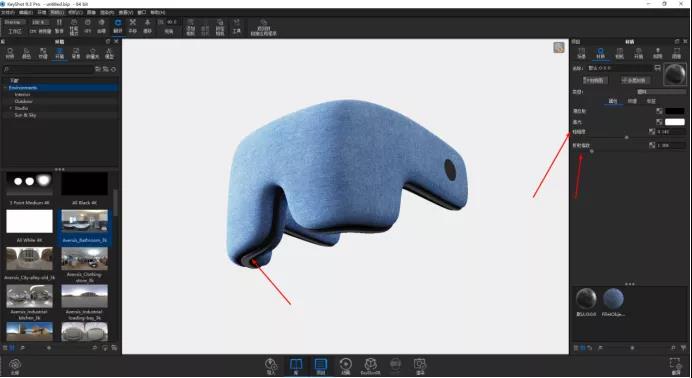Select the Interior environment folder
This screenshot has height=378, width=692.
coord(23,94)
